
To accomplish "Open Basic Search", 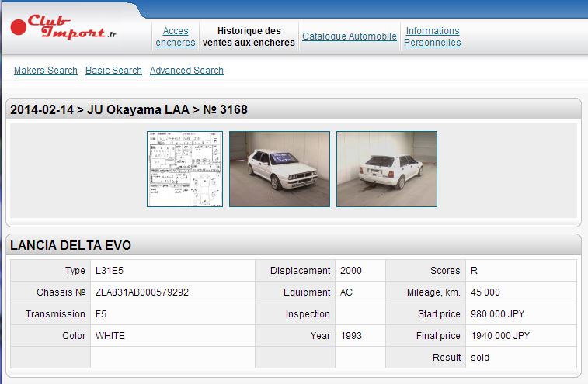I will coord(113,70).
